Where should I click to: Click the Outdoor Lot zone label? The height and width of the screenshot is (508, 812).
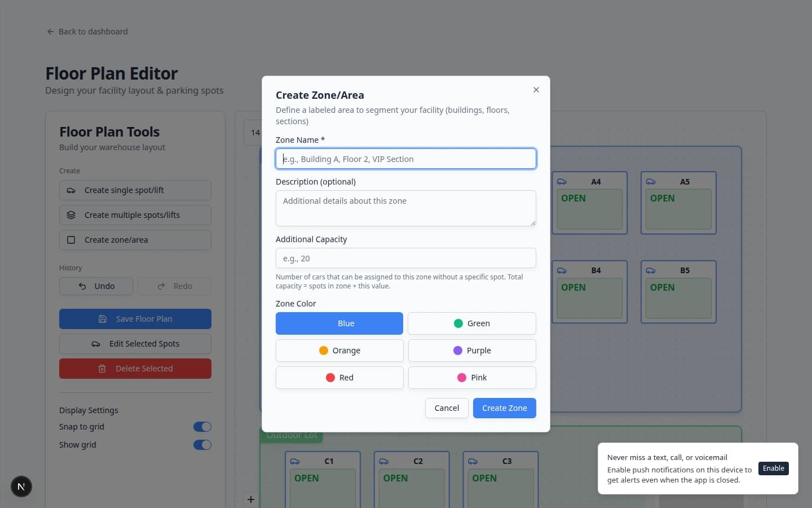292,435
